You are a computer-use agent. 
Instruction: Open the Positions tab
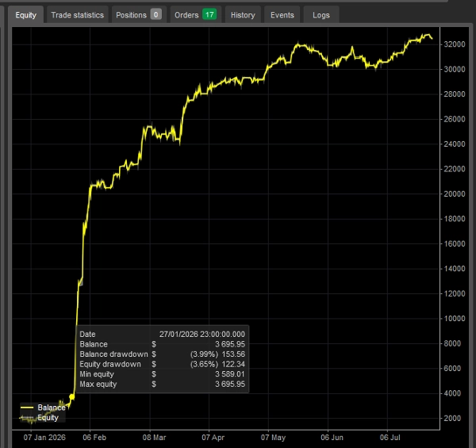(x=138, y=15)
